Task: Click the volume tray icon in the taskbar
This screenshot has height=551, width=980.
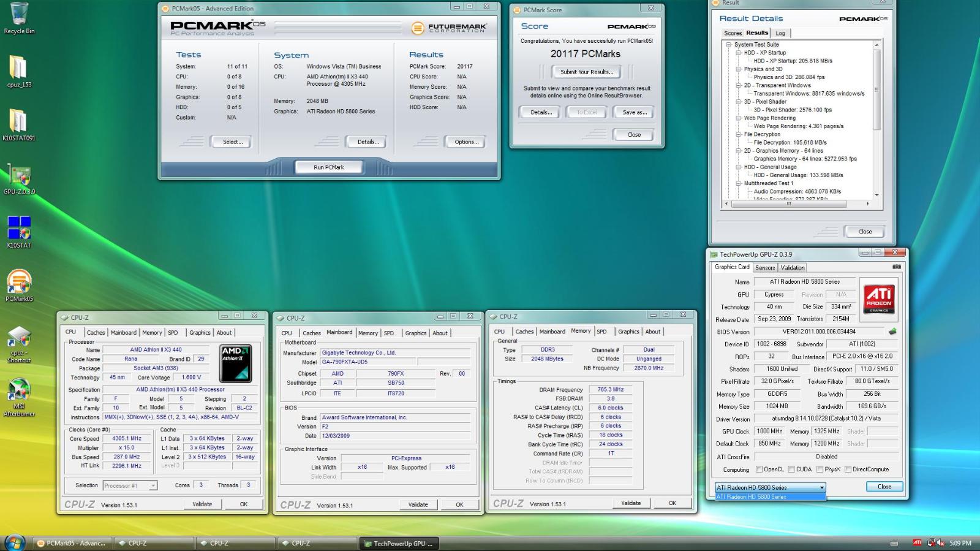Action: pyautogui.click(x=940, y=542)
